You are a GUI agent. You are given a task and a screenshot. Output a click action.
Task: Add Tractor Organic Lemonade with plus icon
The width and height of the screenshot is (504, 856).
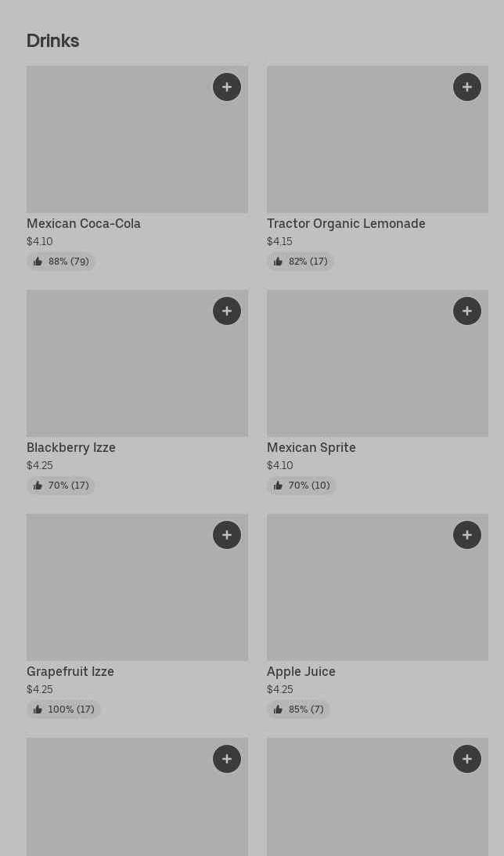coord(467,87)
